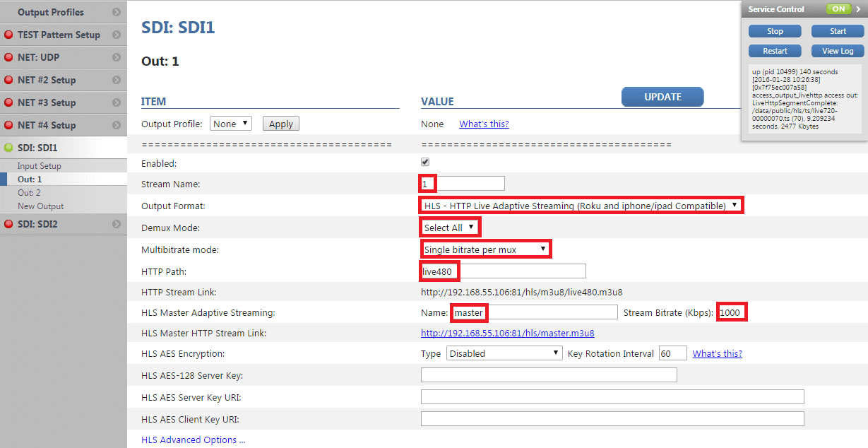Expand NET #3 Setup using its arrow
The height and width of the screenshot is (448, 868).
(117, 102)
